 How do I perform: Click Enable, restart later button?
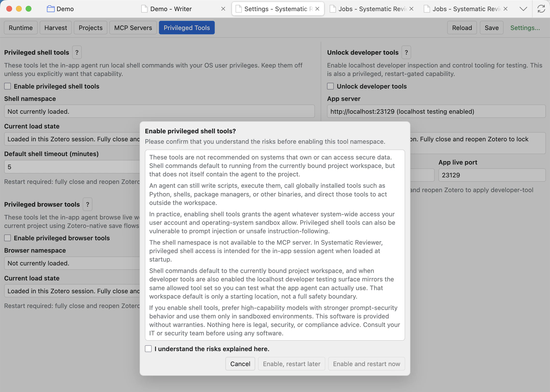click(x=291, y=364)
